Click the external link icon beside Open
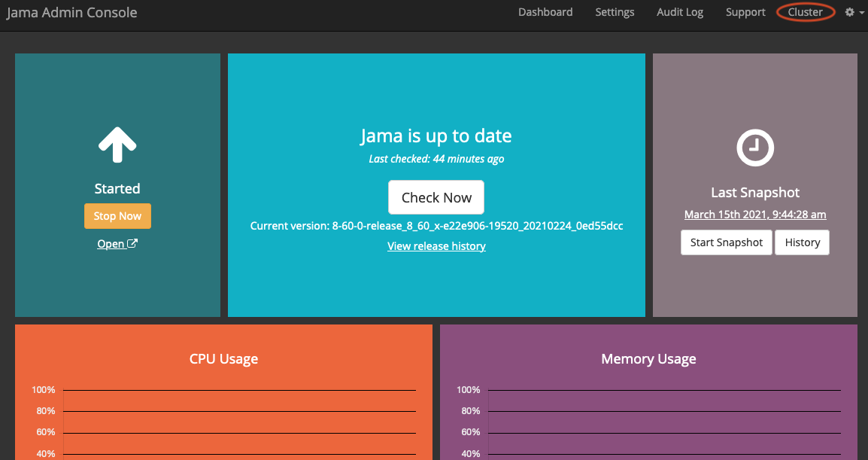Image resolution: width=868 pixels, height=460 pixels. pyautogui.click(x=132, y=243)
